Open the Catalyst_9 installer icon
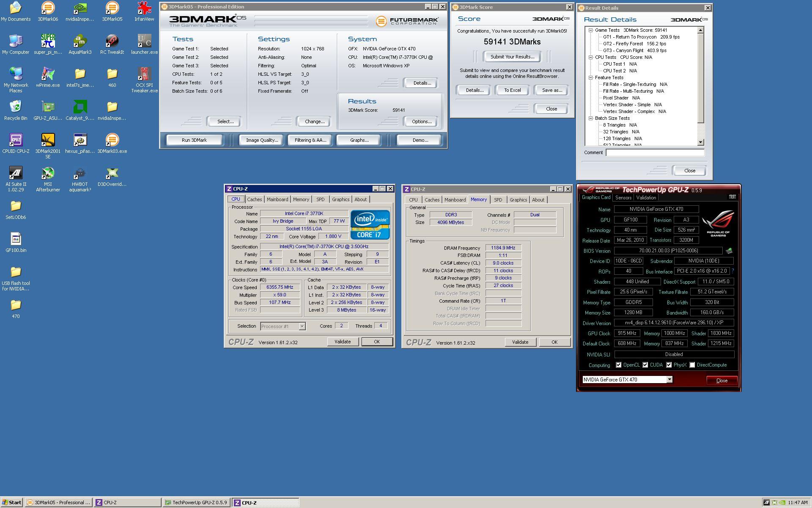This screenshot has height=508, width=812. (80, 110)
